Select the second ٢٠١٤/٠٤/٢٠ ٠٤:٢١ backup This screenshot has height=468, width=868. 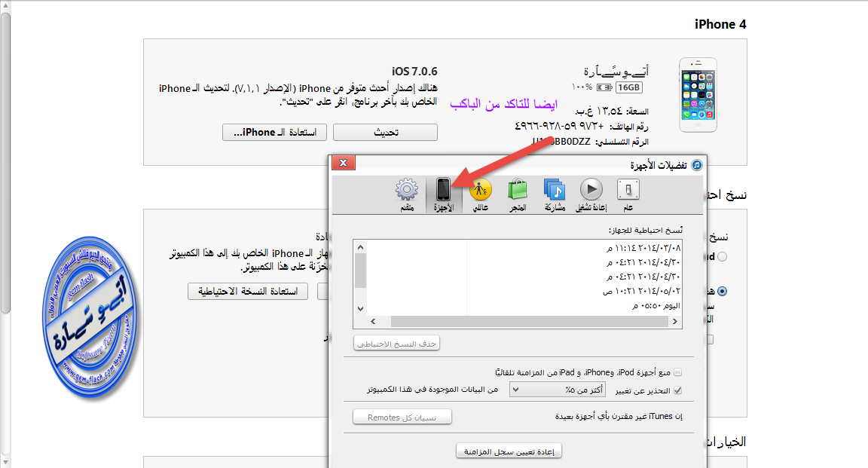[643, 277]
